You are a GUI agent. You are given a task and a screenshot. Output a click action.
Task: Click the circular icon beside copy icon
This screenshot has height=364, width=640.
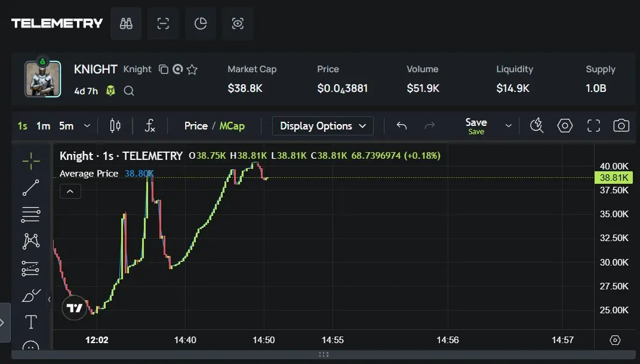coord(177,69)
